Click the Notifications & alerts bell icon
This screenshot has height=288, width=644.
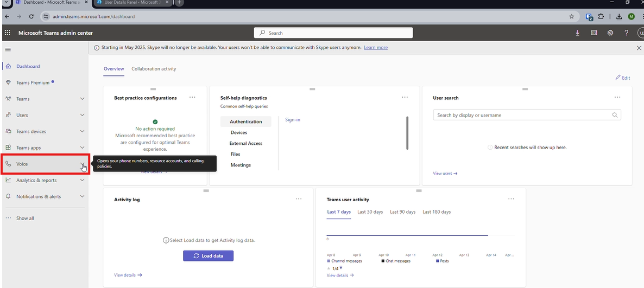(x=8, y=196)
